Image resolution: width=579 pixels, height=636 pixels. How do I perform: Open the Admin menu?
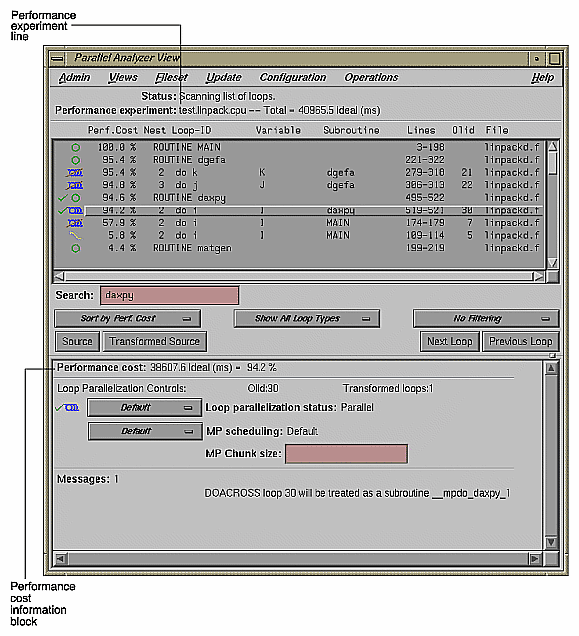pos(74,77)
